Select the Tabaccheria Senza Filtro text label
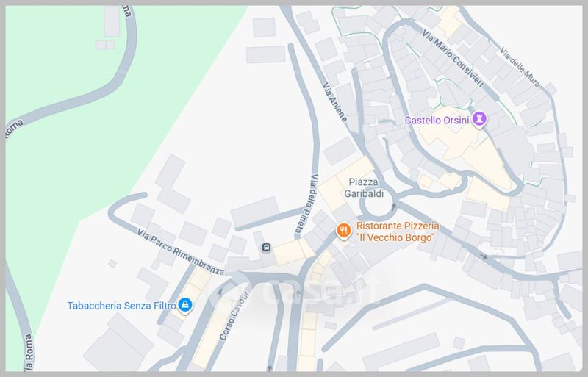Viewport: 588px width, 377px height. (x=121, y=306)
